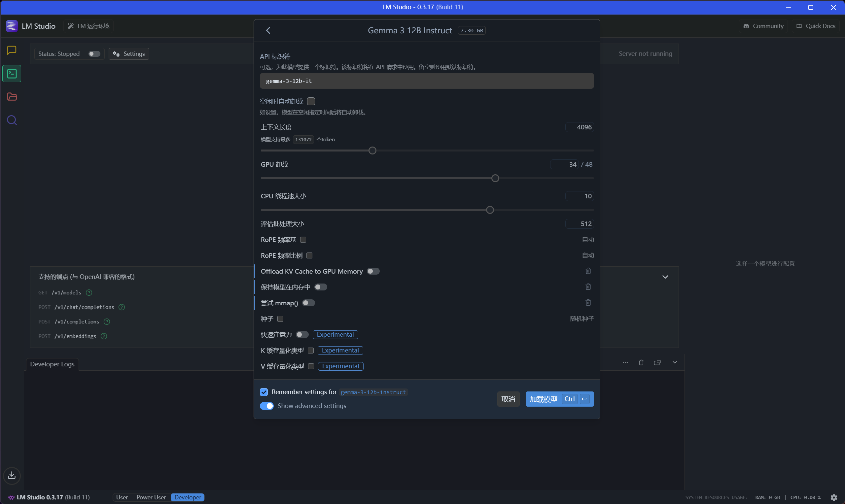Click the 131072 max token value
This screenshot has height=504, width=845.
[x=303, y=140]
